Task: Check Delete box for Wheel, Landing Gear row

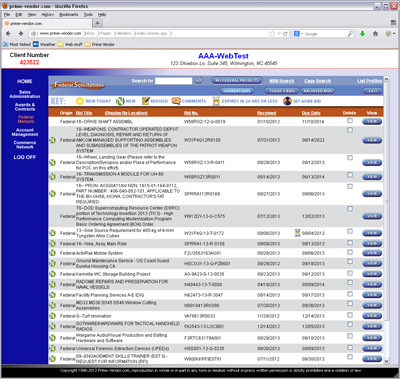Action: (x=350, y=157)
